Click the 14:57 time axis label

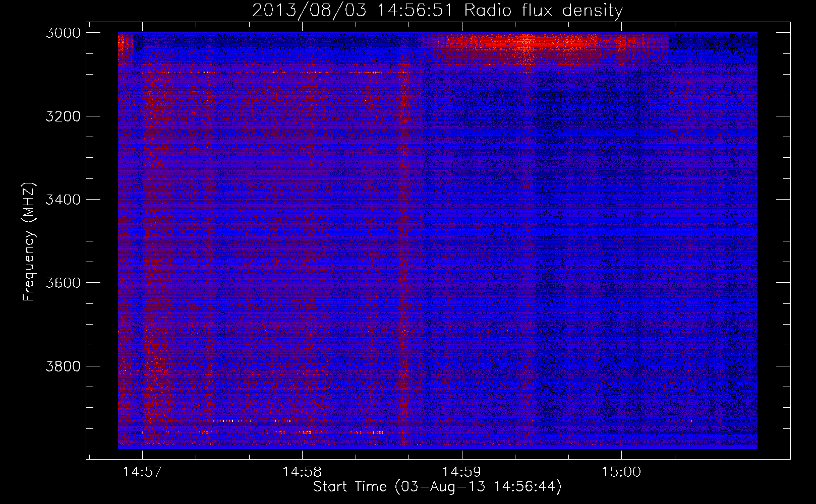(142, 472)
